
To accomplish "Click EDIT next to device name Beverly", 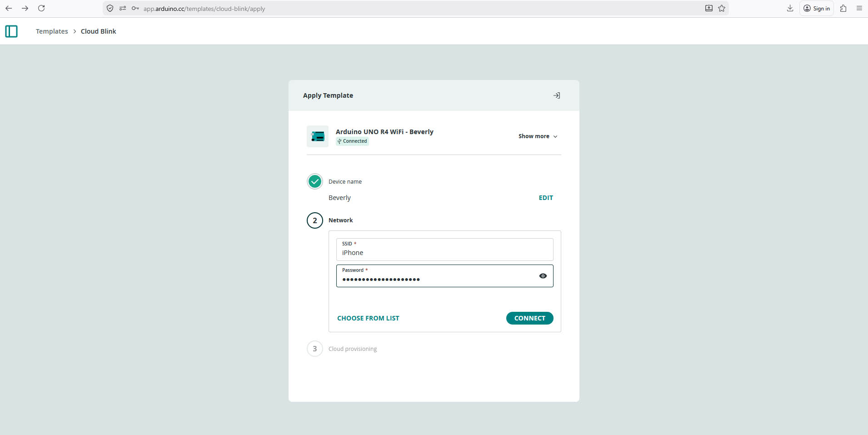I will (546, 198).
